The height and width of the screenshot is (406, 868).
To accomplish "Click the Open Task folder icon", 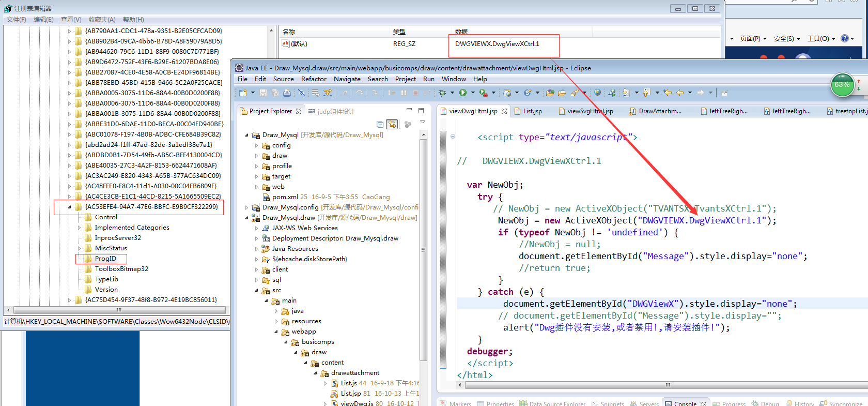I will coord(562,93).
